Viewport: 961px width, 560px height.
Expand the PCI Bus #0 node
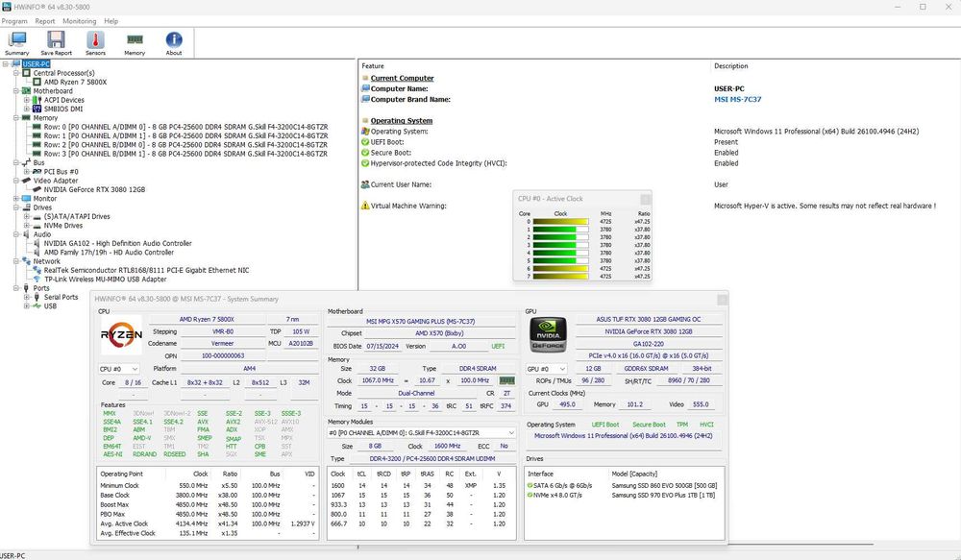pos(26,172)
